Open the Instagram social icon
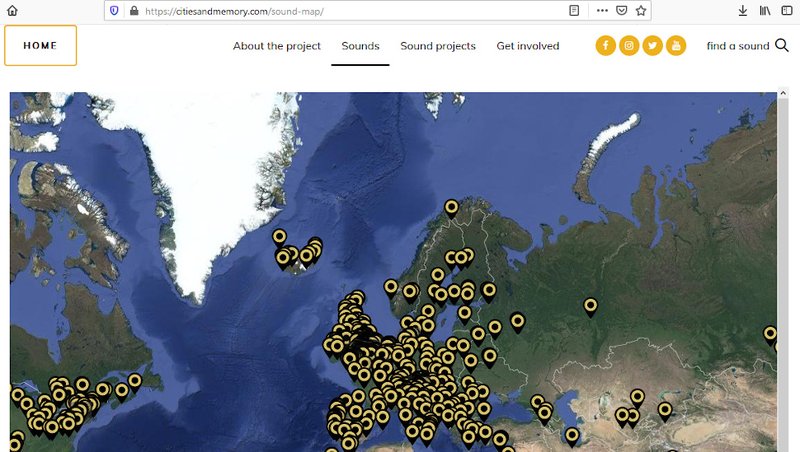The image size is (800, 452). (629, 46)
